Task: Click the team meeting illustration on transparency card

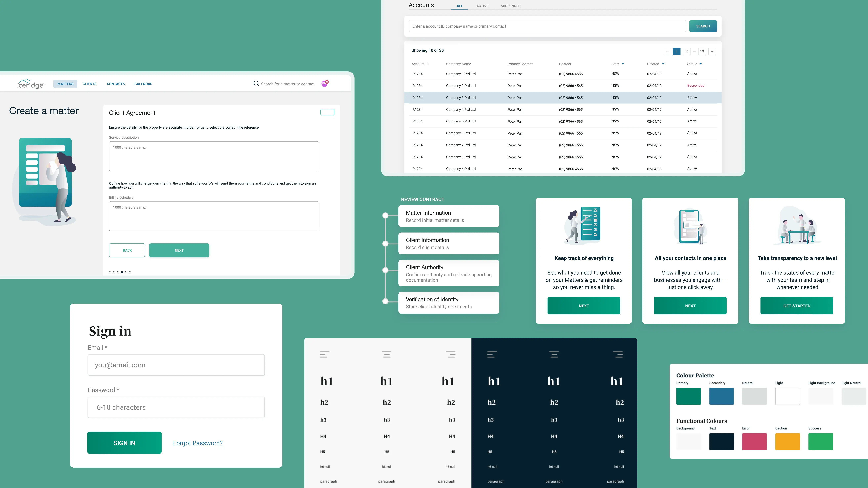Action: tap(797, 225)
